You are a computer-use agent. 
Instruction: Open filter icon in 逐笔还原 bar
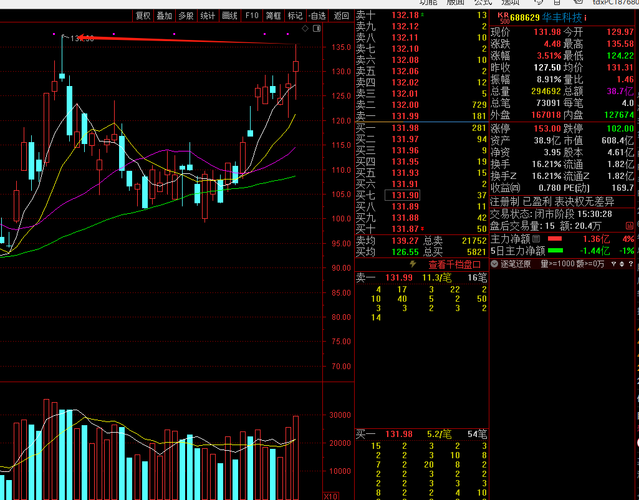pos(614,264)
